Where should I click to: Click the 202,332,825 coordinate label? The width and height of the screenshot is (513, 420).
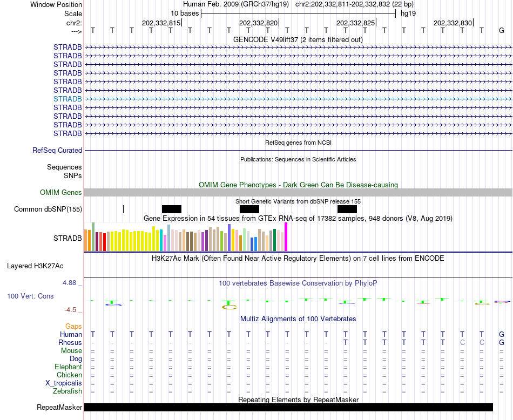[x=355, y=23]
